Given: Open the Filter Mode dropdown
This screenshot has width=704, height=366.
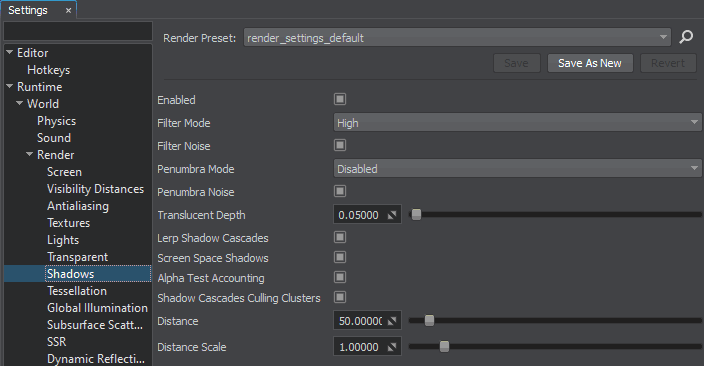Looking at the screenshot, I should click(x=518, y=123).
